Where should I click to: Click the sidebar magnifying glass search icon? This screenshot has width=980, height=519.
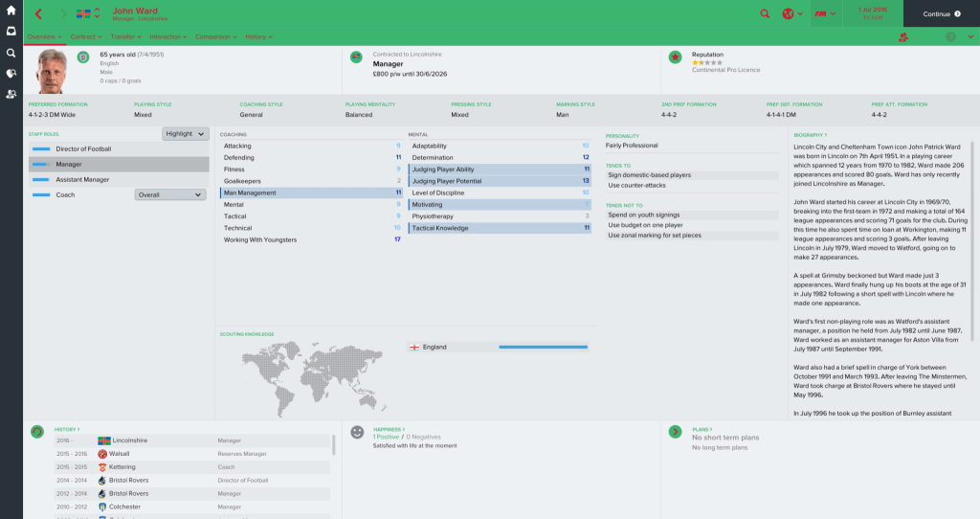tap(11, 53)
